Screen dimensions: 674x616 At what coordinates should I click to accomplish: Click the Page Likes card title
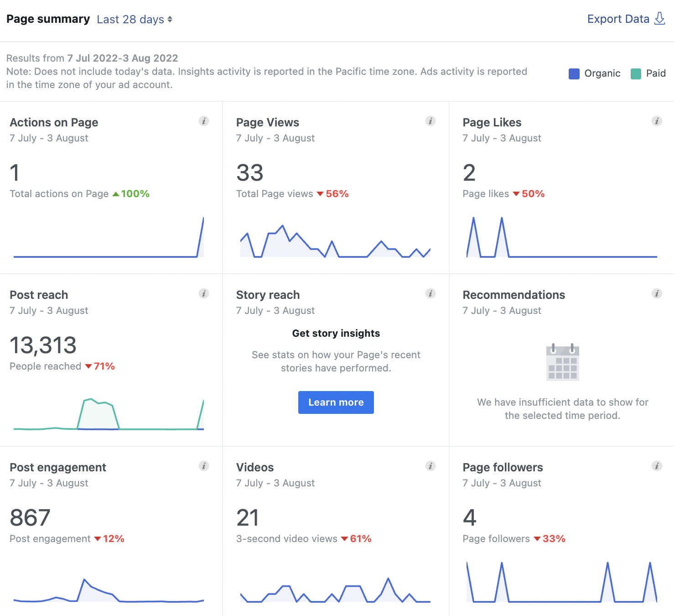click(492, 122)
